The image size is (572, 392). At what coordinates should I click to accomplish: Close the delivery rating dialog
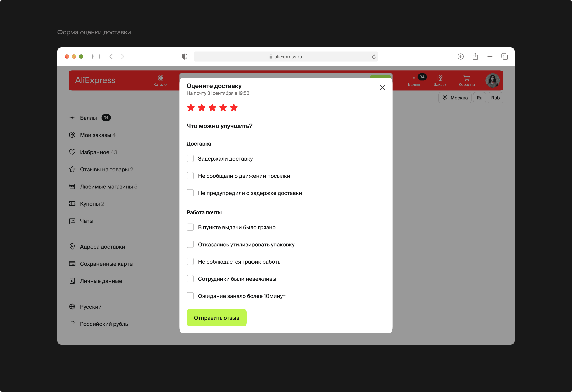coord(382,88)
